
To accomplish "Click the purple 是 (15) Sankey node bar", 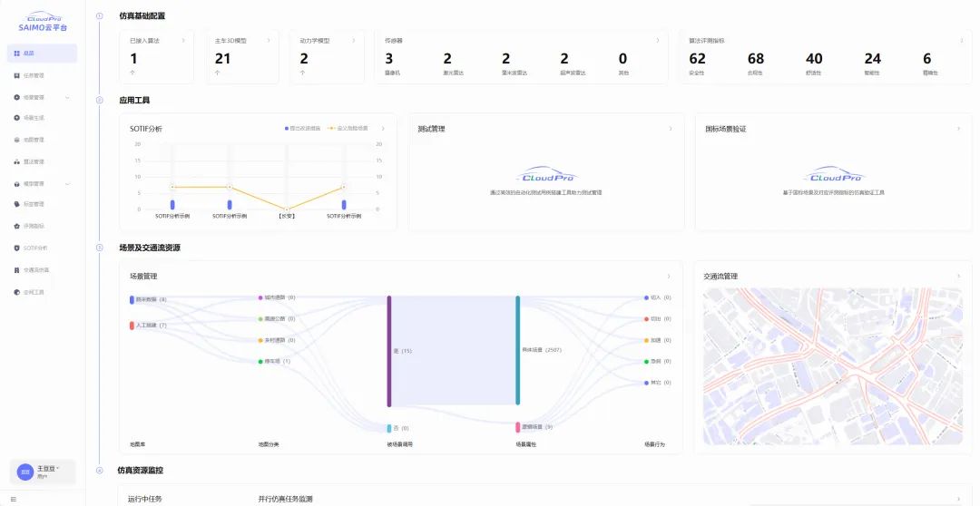I will (x=389, y=350).
